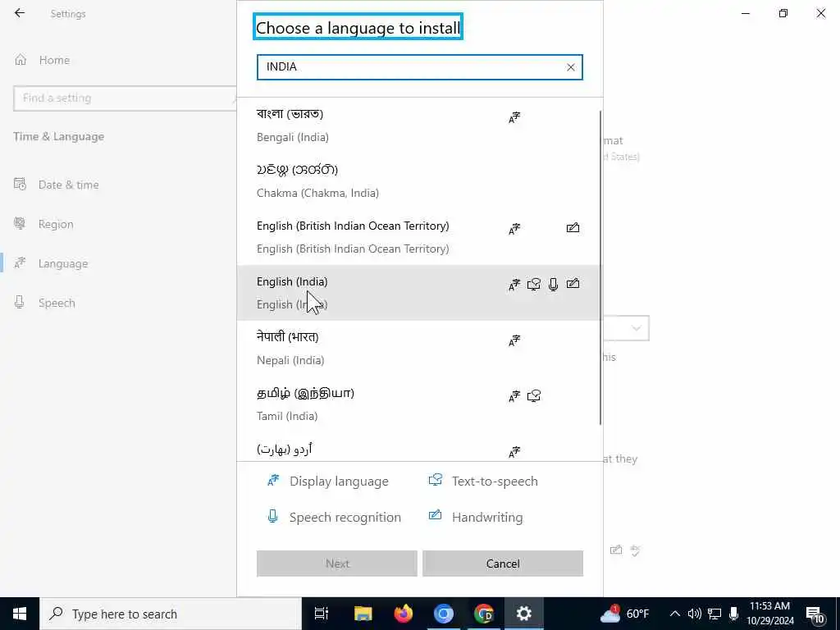The height and width of the screenshot is (630, 840).
Task: Open the notification center
Action: [815, 614]
